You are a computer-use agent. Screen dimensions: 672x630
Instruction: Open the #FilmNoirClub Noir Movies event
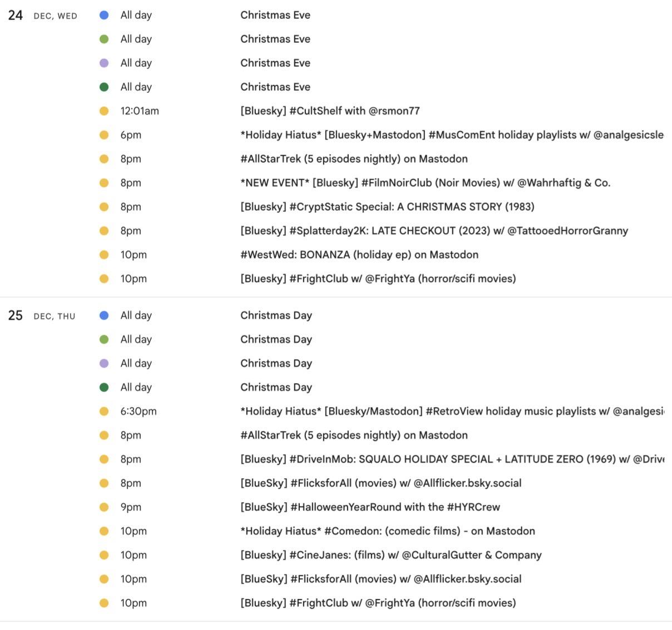[425, 182]
